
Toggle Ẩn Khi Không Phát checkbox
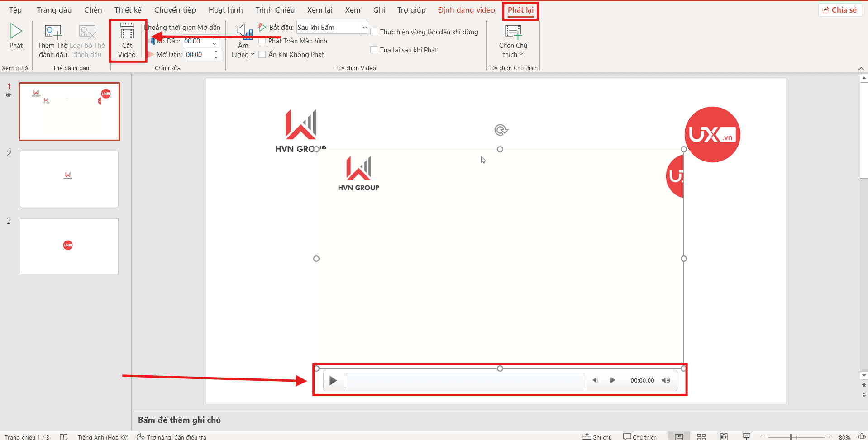(x=262, y=55)
